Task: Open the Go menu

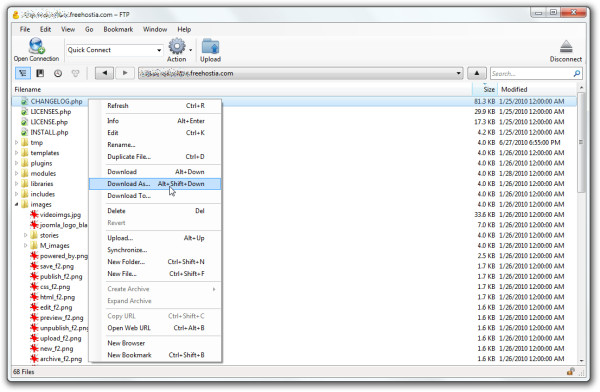Action: coord(89,29)
